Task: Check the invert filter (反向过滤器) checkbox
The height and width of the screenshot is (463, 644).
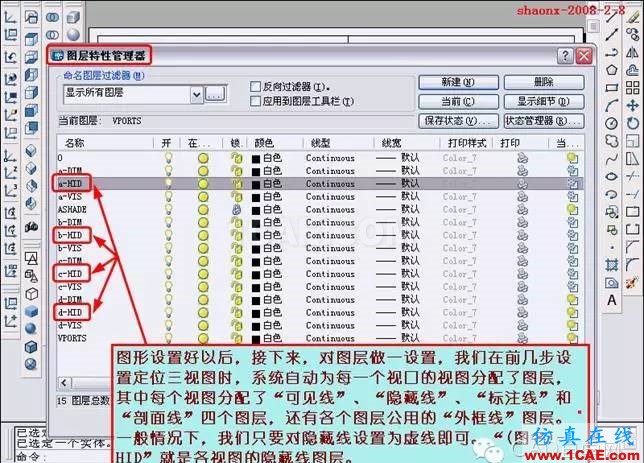Action: (255, 87)
